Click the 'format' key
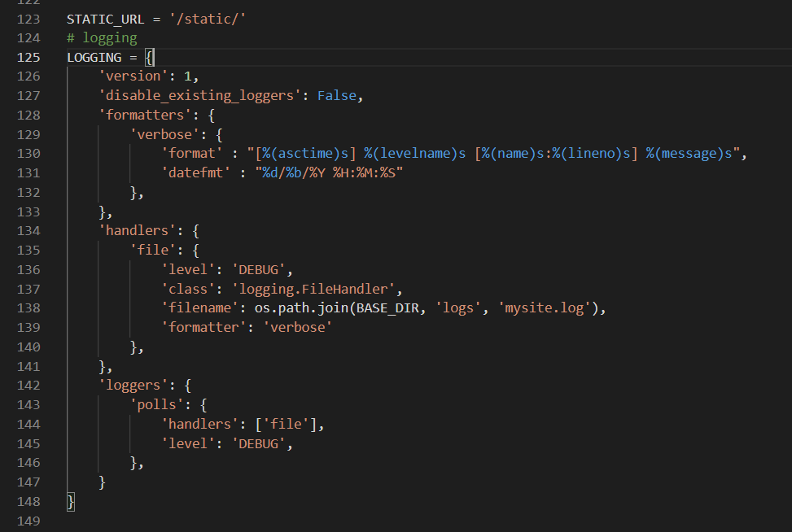Screen dimensions: 792x532 (192, 154)
